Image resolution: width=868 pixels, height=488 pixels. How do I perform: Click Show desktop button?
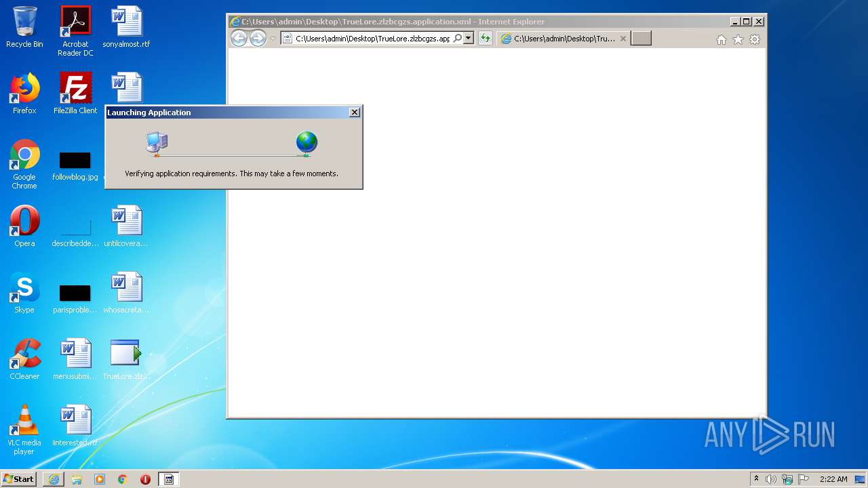point(860,479)
